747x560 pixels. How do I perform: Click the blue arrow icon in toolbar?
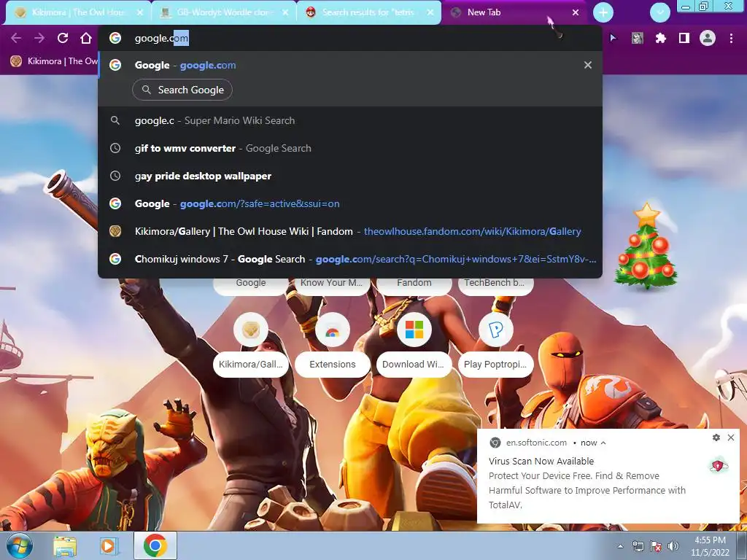613,38
